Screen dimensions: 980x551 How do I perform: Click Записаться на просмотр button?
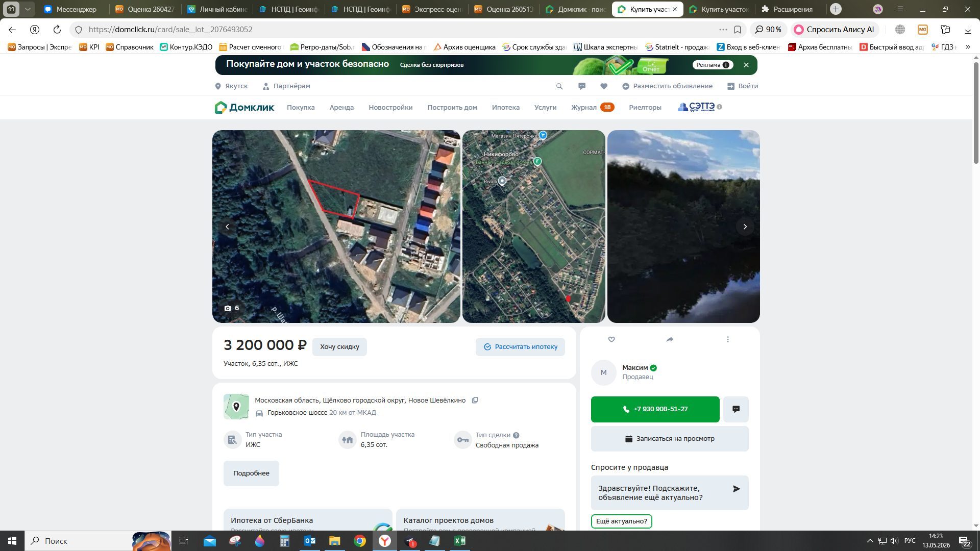670,439
